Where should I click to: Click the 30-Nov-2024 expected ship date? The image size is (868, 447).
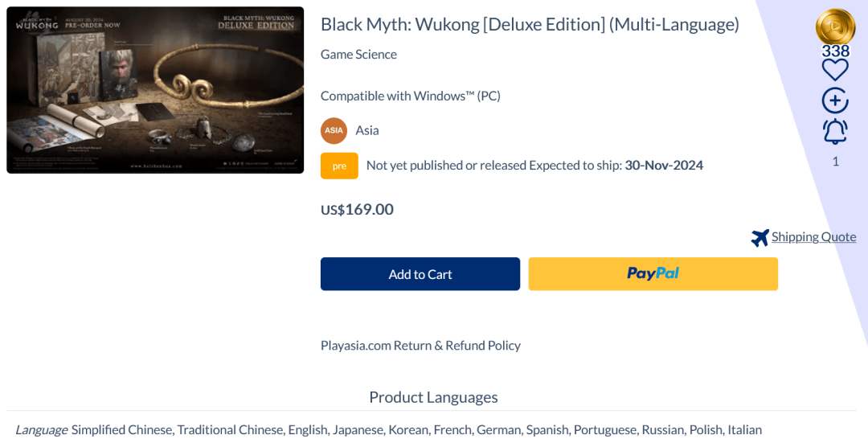pyautogui.click(x=664, y=166)
